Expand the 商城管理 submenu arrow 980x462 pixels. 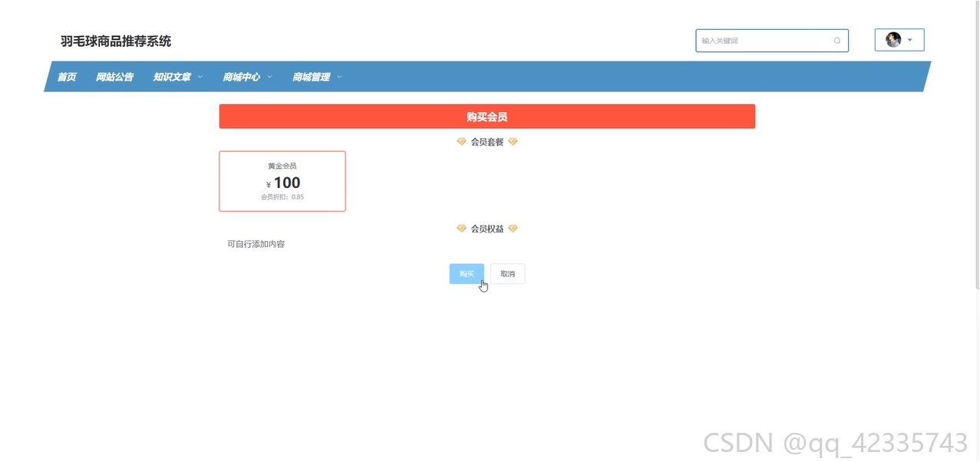(x=339, y=77)
